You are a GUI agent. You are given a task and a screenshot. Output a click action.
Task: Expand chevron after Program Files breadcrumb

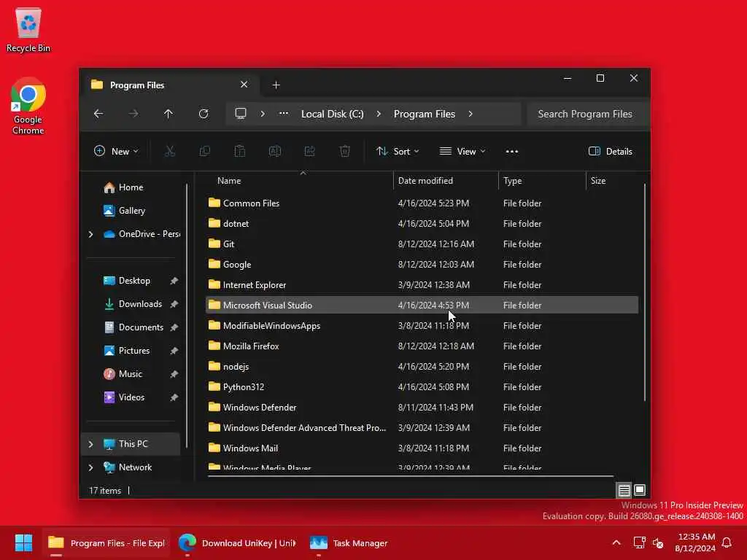coord(471,114)
